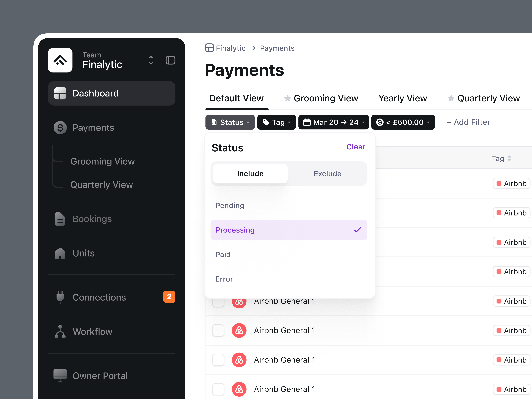The image size is (532, 399).
Task: Switch to the Grooming View tab
Action: click(326, 98)
